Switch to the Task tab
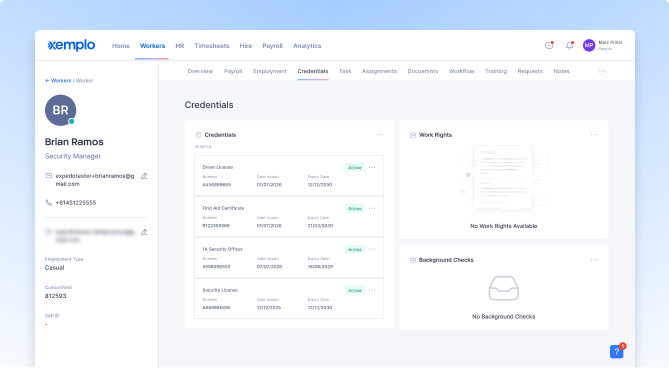The image size is (669, 368). (x=345, y=71)
